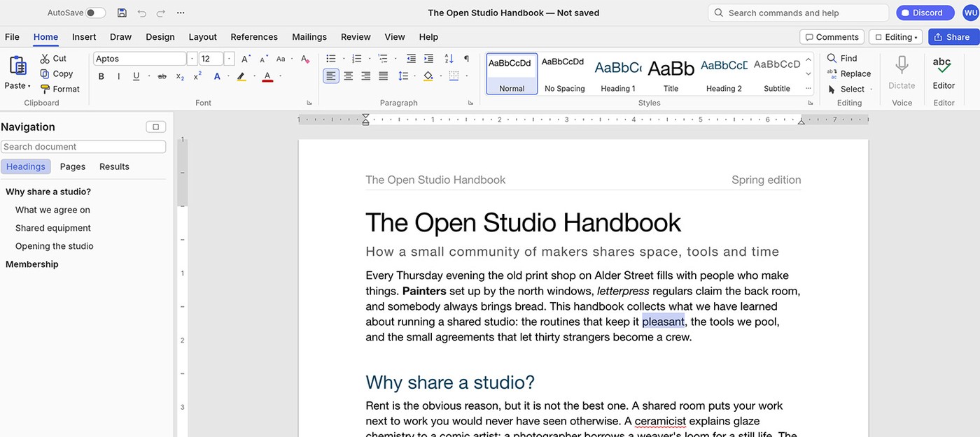This screenshot has width=980, height=437.
Task: Decrease paragraph indent
Action: point(411,59)
